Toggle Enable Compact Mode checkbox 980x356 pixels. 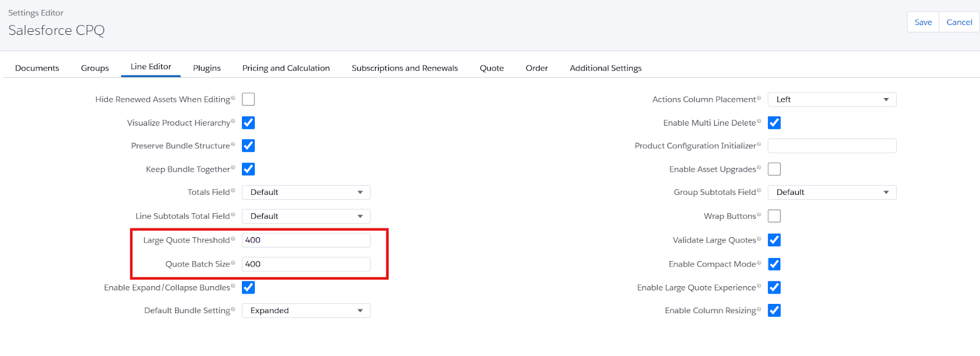[x=774, y=264]
